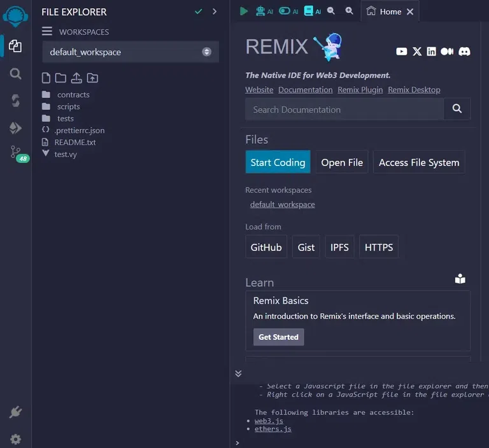Screen dimensions: 489x448
Task: Click the Access File System button
Action: tap(419, 162)
